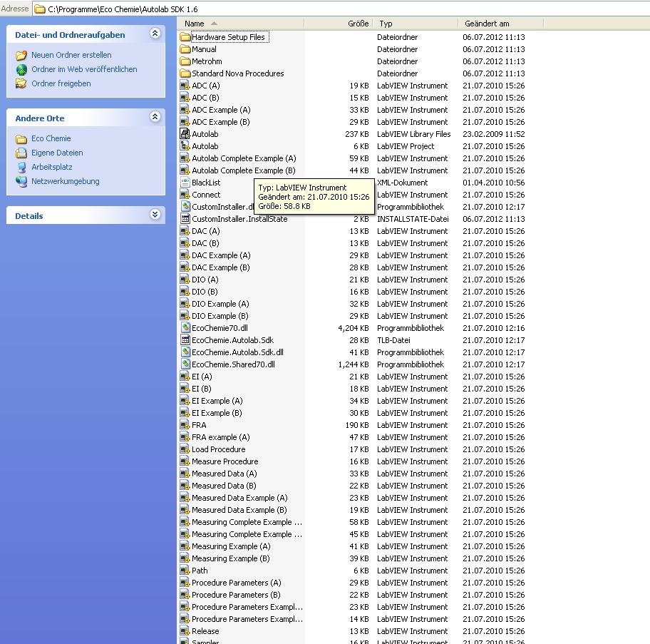
Task: Click the EcoChemie.Autolab.Sdk TLB file icon
Action: [185, 340]
